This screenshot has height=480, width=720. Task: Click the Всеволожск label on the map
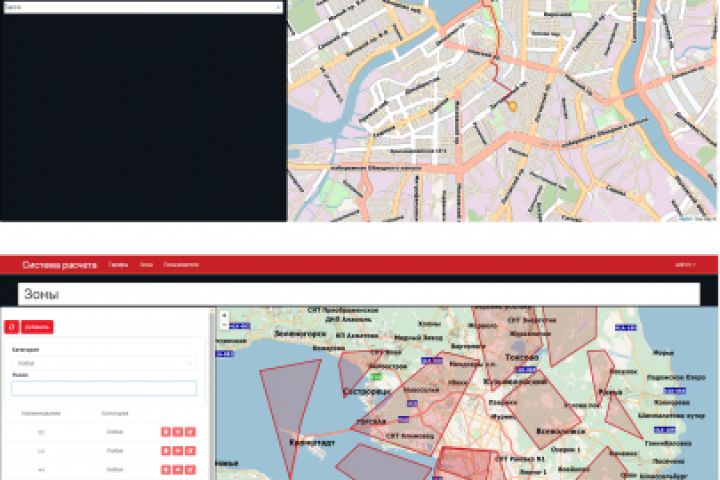pyautogui.click(x=561, y=431)
